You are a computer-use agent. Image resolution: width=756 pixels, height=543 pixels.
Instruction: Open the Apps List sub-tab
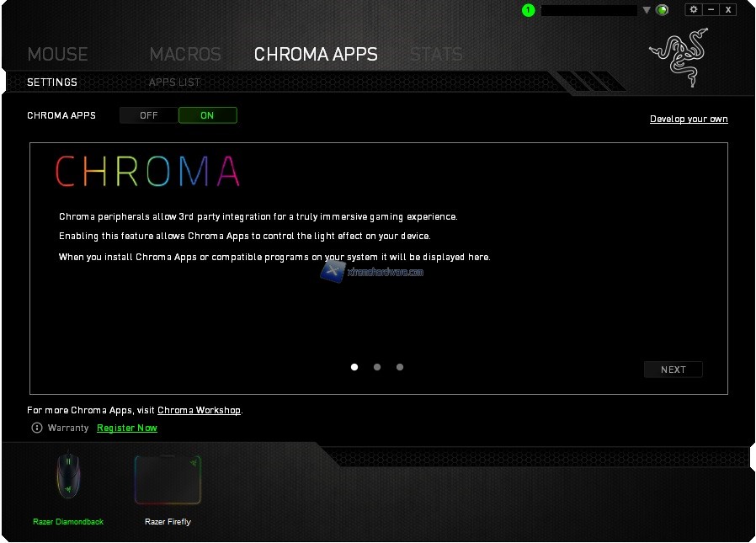(174, 83)
